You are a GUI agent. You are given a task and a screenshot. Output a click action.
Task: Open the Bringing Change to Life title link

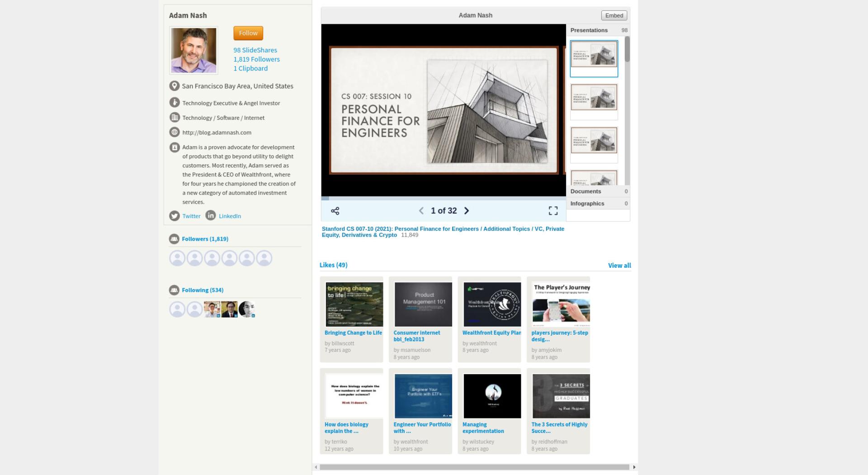click(353, 333)
